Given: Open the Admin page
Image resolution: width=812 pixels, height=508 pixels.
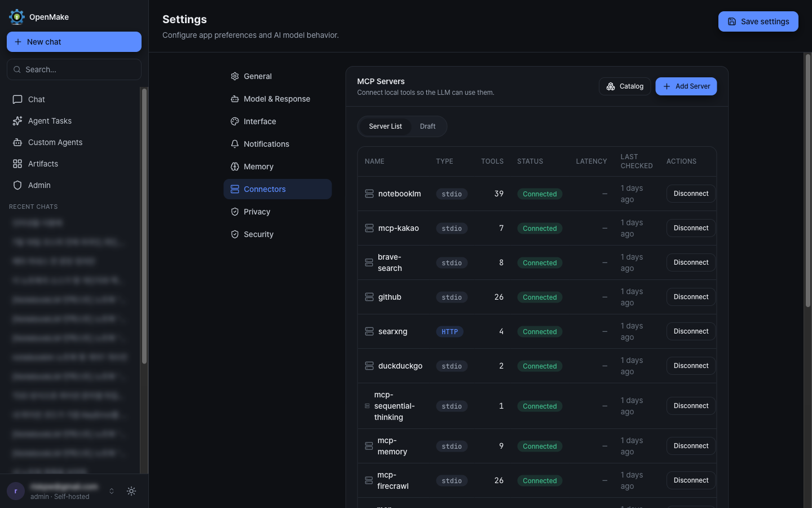Looking at the screenshot, I should [x=73, y=185].
